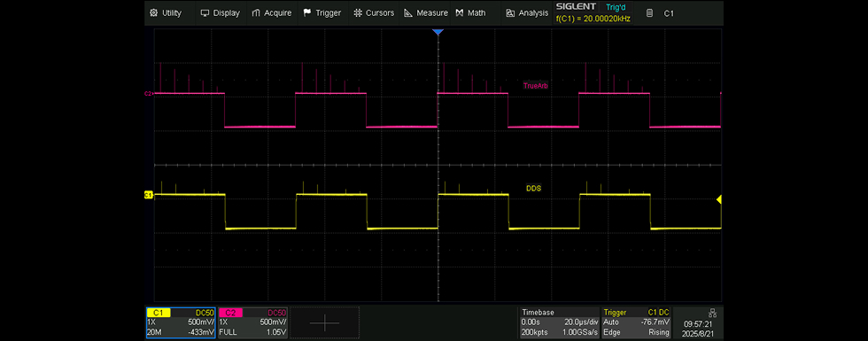The width and height of the screenshot is (868, 341).
Task: Add a channel with the plus box
Action: coord(324,322)
